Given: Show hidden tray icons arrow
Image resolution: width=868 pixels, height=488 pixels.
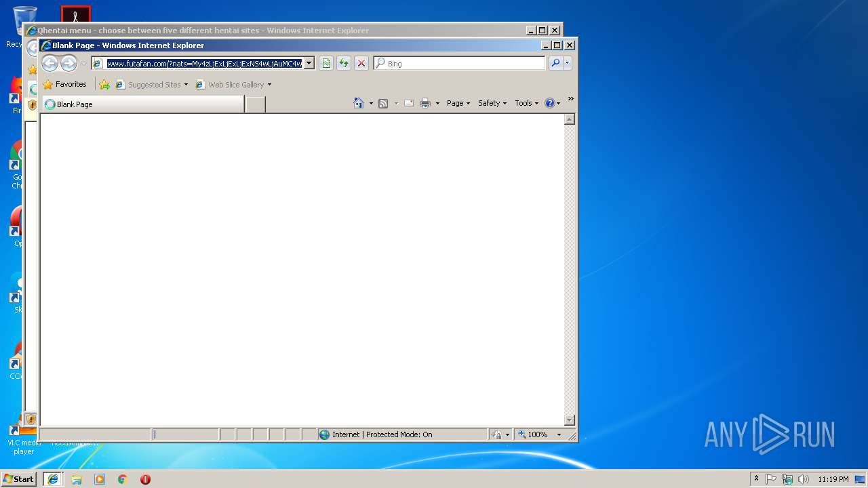Looking at the screenshot, I should pos(756,479).
